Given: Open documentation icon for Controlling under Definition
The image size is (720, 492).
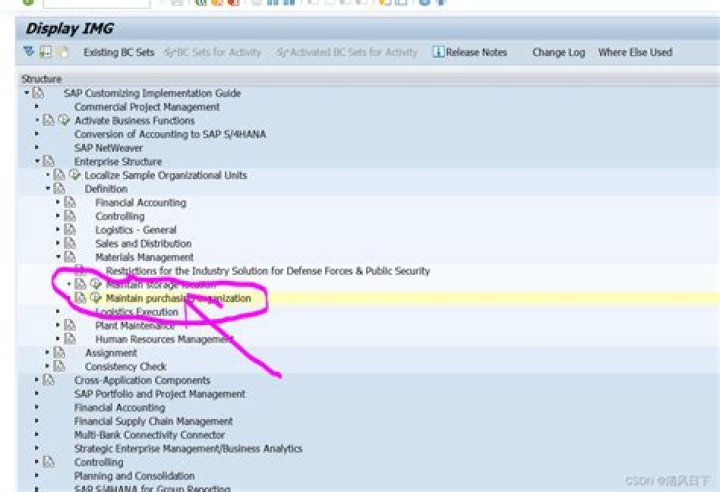Looking at the screenshot, I should (x=69, y=216).
